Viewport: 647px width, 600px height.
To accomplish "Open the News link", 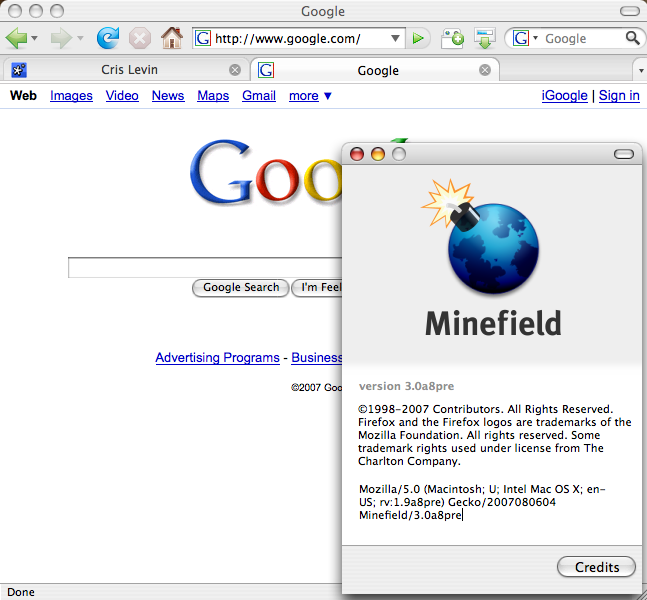I will [168, 96].
